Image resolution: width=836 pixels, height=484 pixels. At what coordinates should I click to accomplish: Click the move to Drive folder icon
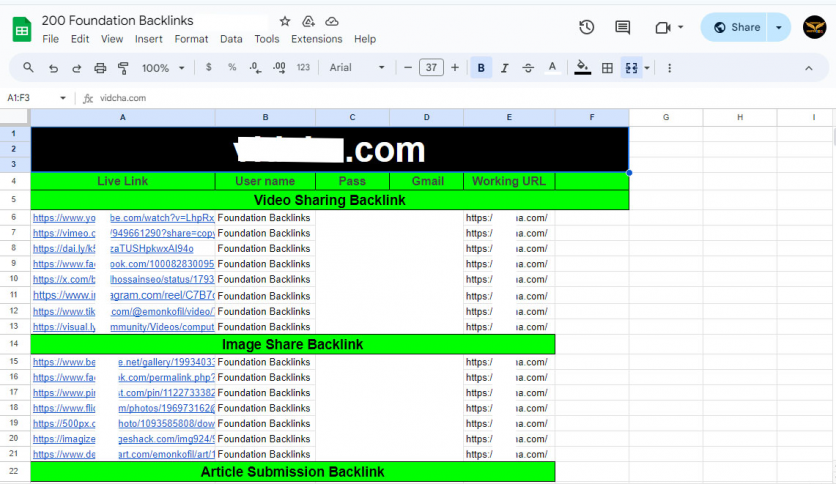click(x=308, y=21)
